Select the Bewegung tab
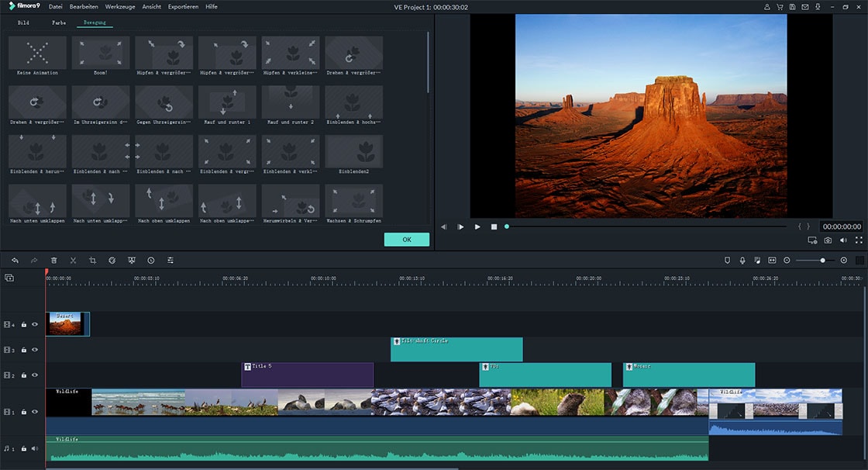Image resolution: width=868 pixels, height=470 pixels. [95, 22]
